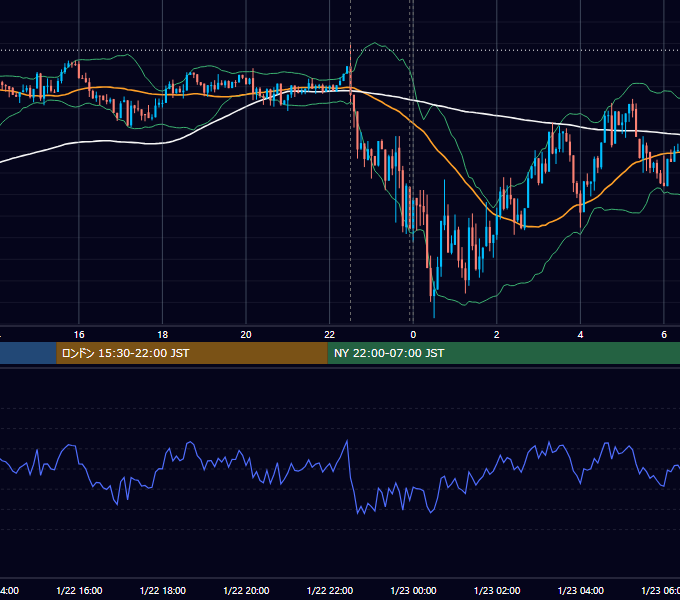The image size is (680, 600).
Task: Click the "20" hour label on price chart axis
Action: point(246,335)
